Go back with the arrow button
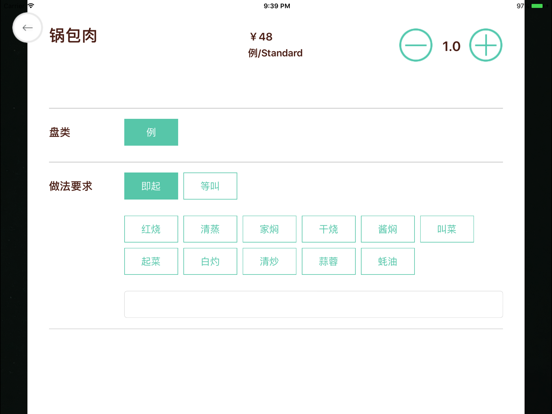 coord(27,28)
